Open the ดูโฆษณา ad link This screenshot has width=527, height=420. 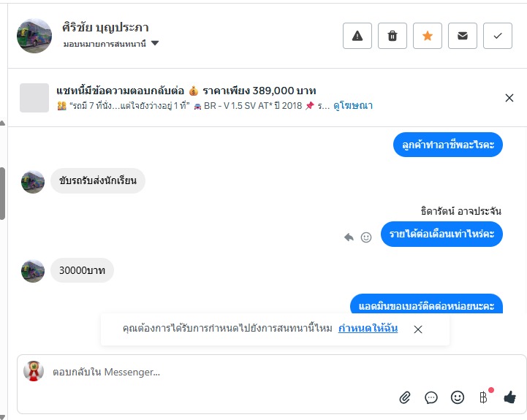click(x=353, y=106)
